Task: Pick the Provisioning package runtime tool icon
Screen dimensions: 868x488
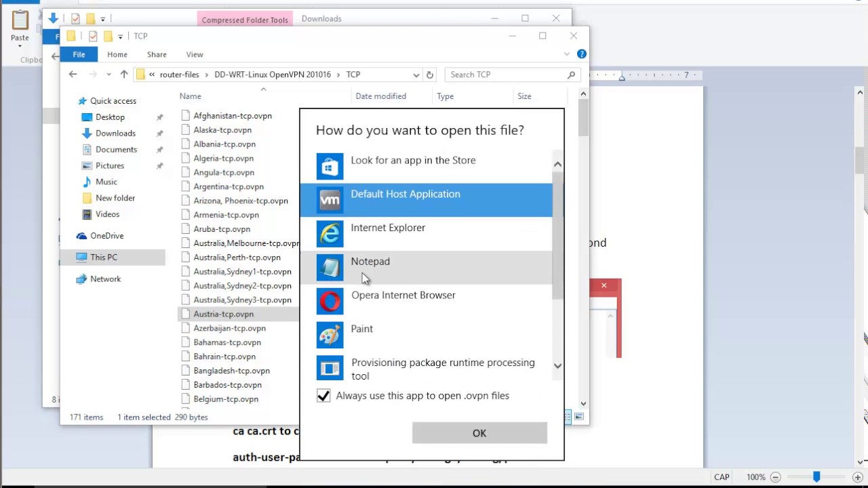Action: tap(330, 369)
